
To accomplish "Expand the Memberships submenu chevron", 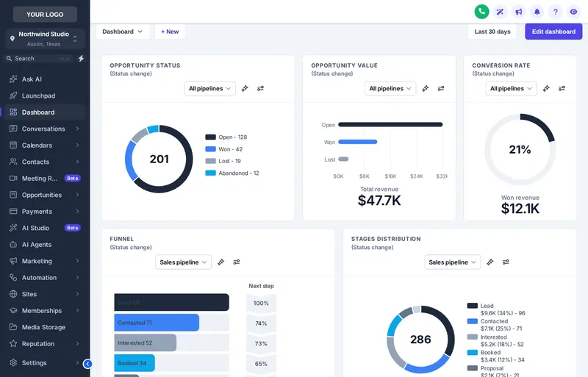I will [77, 310].
